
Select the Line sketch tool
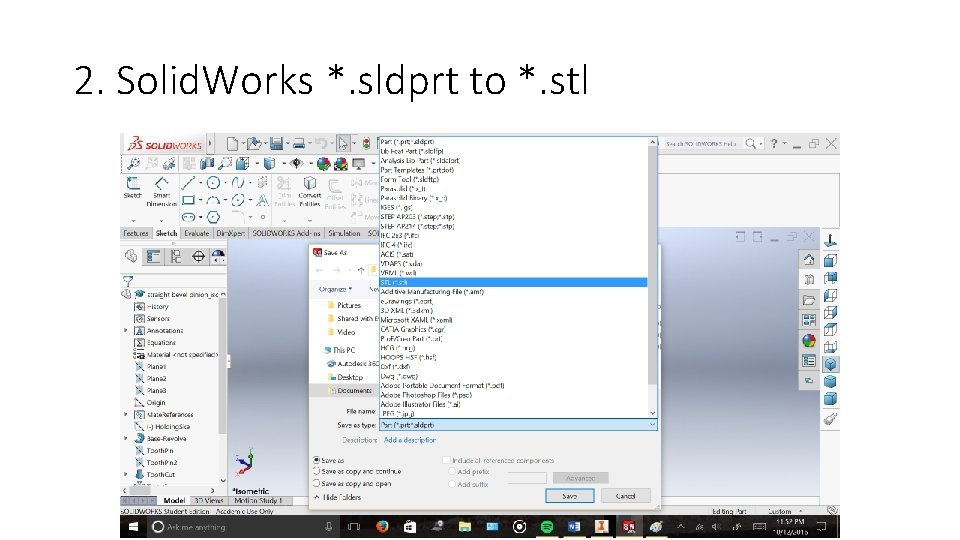(189, 182)
